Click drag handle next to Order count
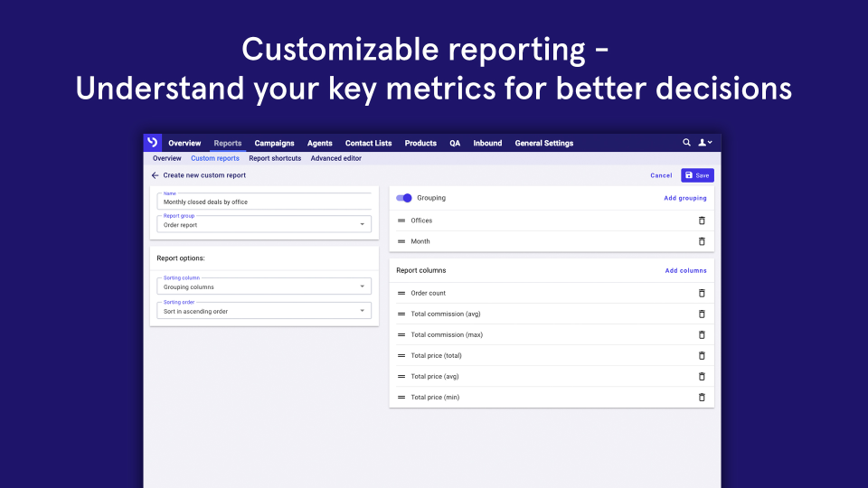Image resolution: width=868 pixels, height=488 pixels. click(401, 293)
